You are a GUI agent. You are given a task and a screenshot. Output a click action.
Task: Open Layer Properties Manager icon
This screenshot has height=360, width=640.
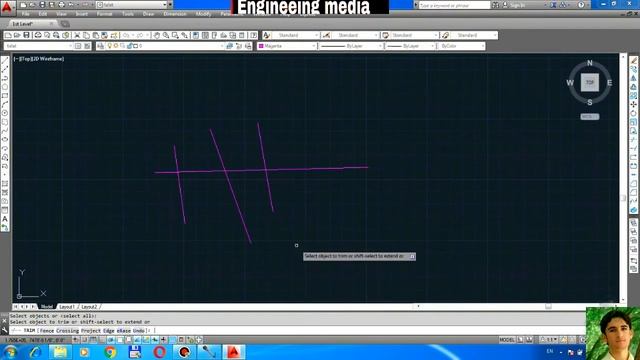(100, 46)
